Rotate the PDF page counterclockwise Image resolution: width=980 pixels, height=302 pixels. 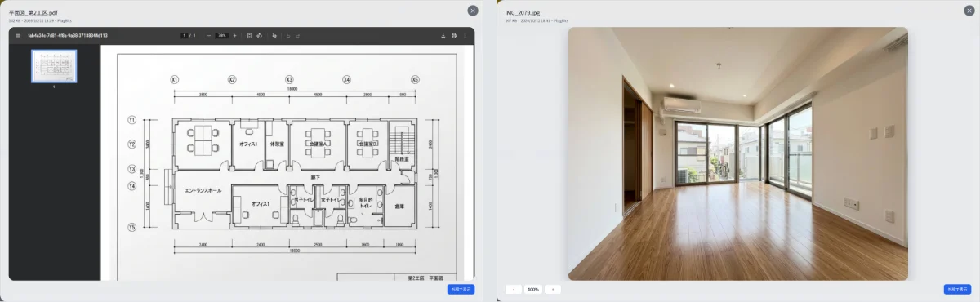click(258, 36)
